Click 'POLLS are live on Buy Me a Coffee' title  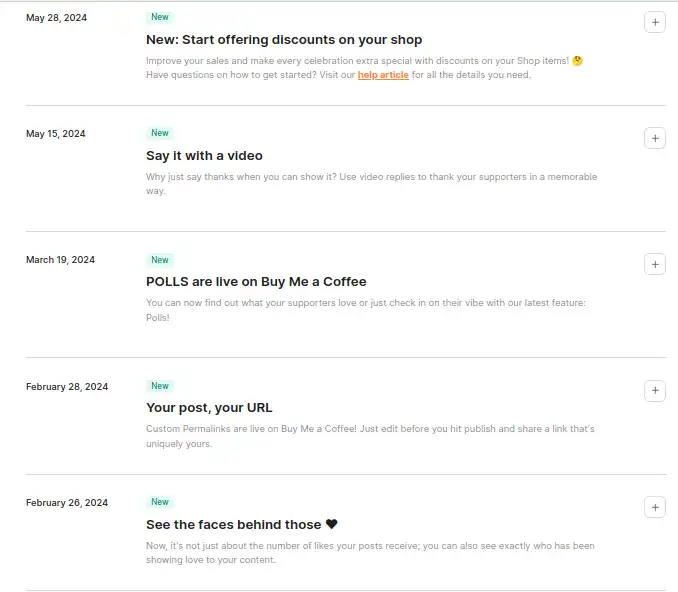click(x=256, y=282)
